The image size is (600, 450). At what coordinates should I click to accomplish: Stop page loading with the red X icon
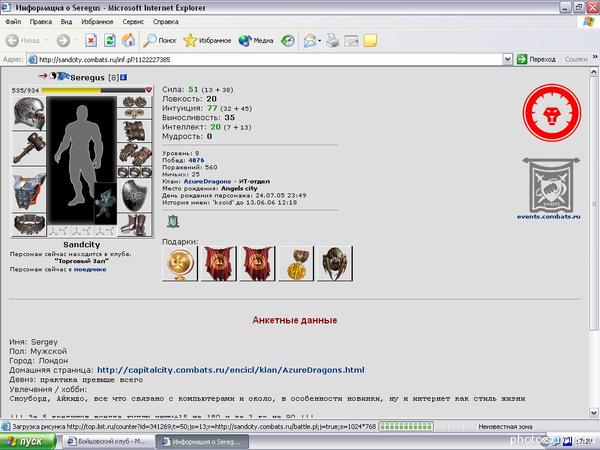point(91,40)
